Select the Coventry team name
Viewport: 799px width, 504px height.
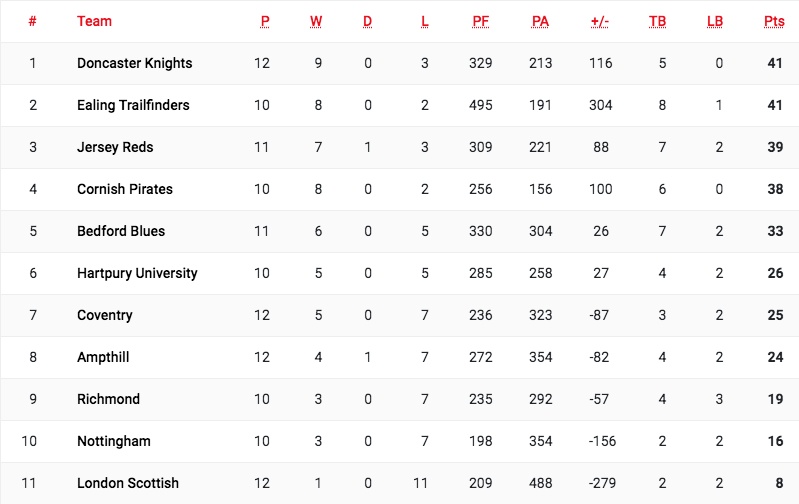(104, 315)
